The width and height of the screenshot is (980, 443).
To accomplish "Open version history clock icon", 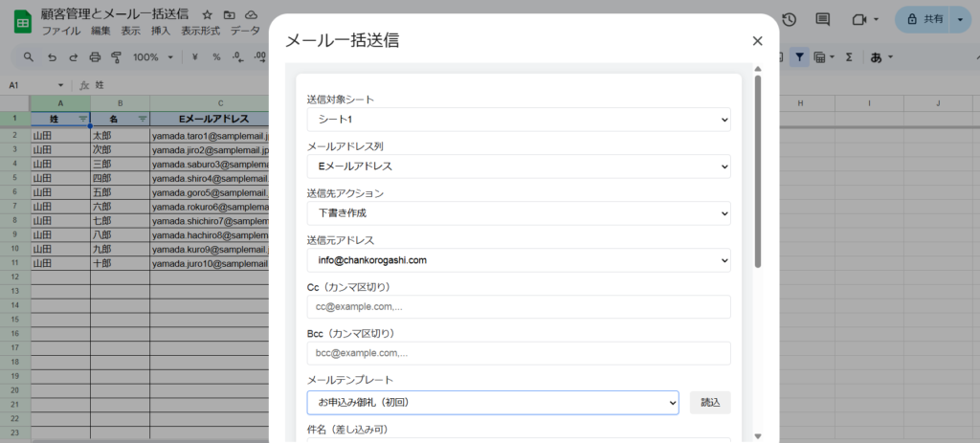I will tap(790, 19).
